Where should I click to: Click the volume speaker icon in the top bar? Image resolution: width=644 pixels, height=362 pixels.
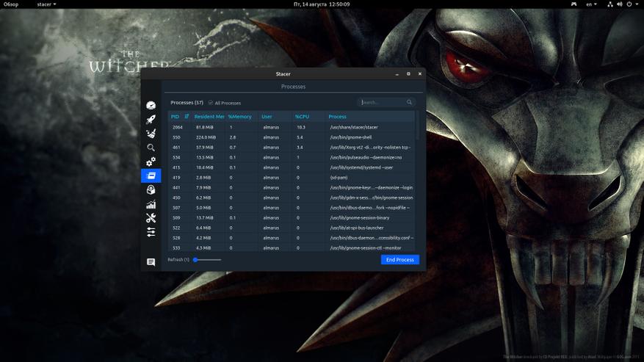[619, 4]
